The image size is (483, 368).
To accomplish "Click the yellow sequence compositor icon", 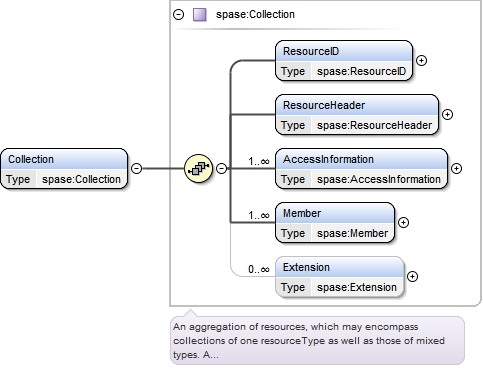I will point(199,169).
